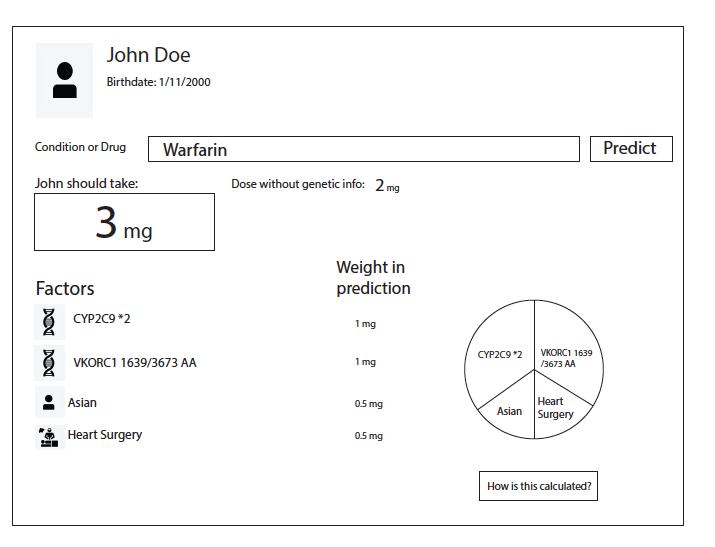The width and height of the screenshot is (715, 547).
Task: Click the surgery icon beside Heart Surgery
Action: 49,437
